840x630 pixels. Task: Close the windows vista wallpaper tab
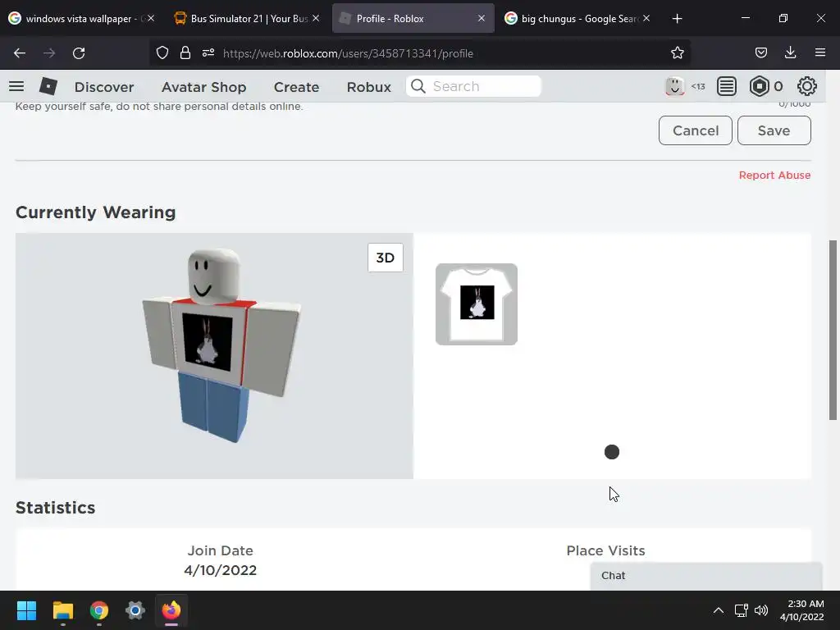pyautogui.click(x=151, y=18)
